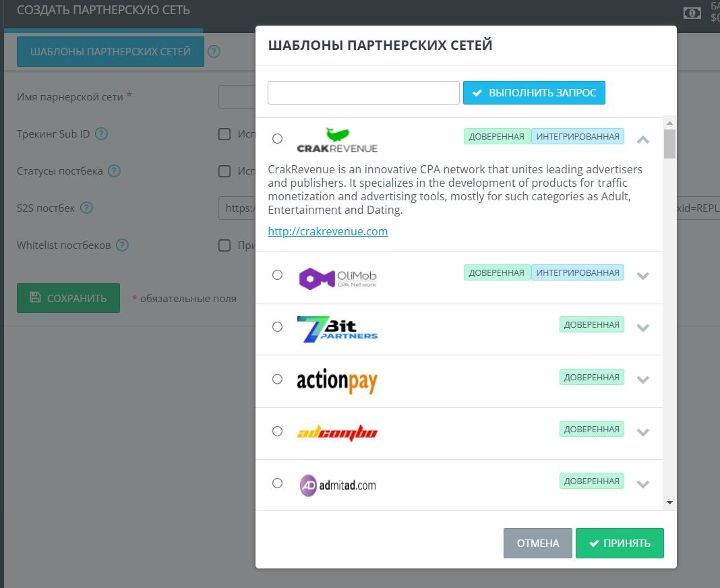Image resolution: width=720 pixels, height=588 pixels.
Task: Click the Трекинг Sub ID label
Action: point(53,134)
